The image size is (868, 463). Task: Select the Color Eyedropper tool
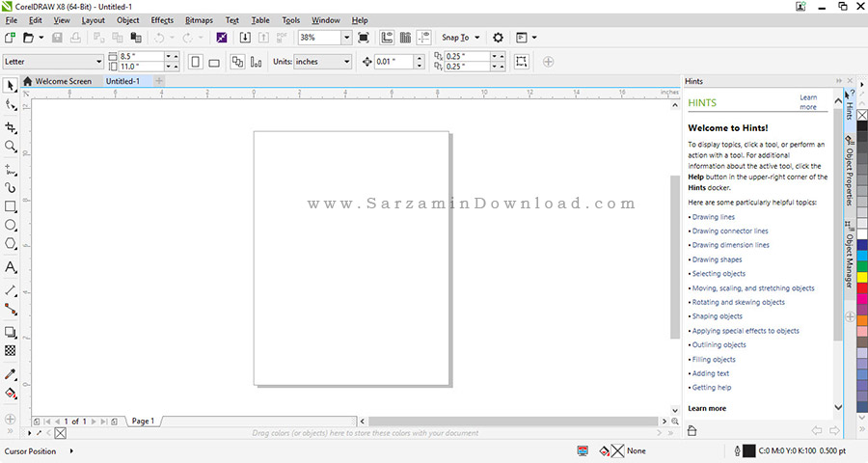pyautogui.click(x=10, y=374)
